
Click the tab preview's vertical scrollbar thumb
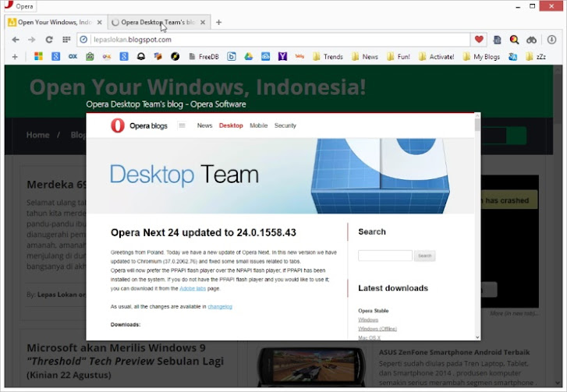click(477, 125)
